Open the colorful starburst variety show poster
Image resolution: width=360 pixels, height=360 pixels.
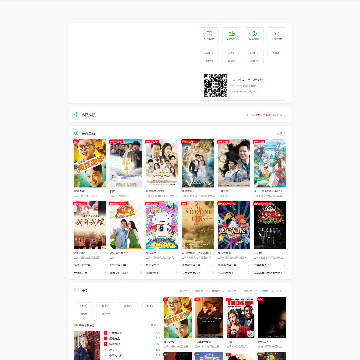[x=234, y=225]
